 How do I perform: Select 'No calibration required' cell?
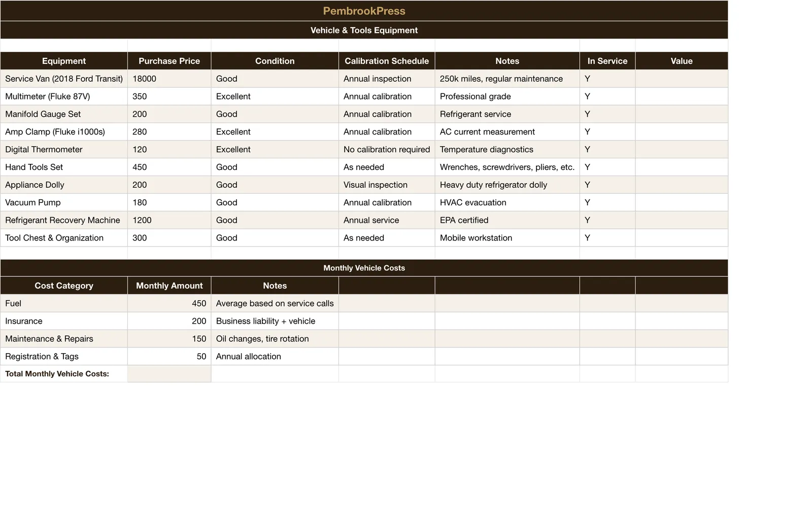pyautogui.click(x=387, y=150)
